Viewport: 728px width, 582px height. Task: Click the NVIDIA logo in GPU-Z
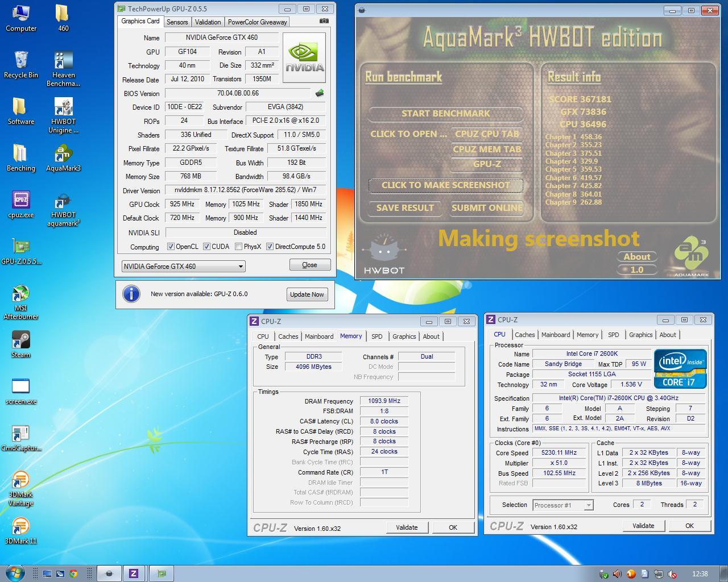(305, 59)
